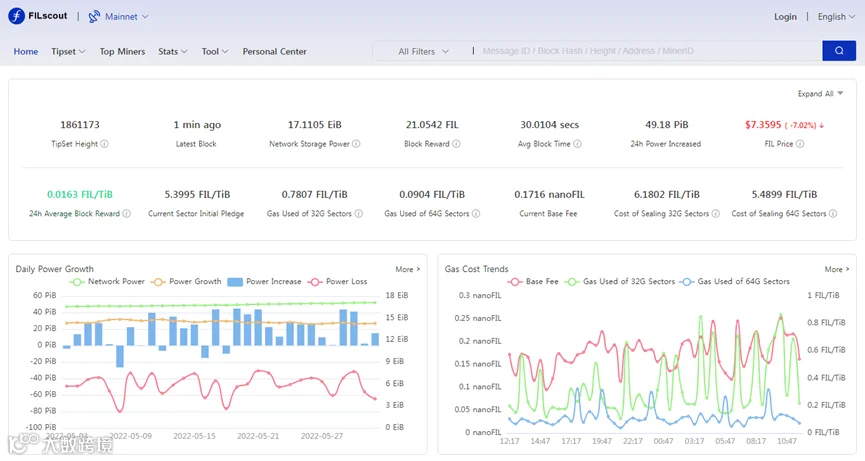Screen dimensions: 865x461
Task: Toggle Power Loss legend series
Action: (338, 281)
